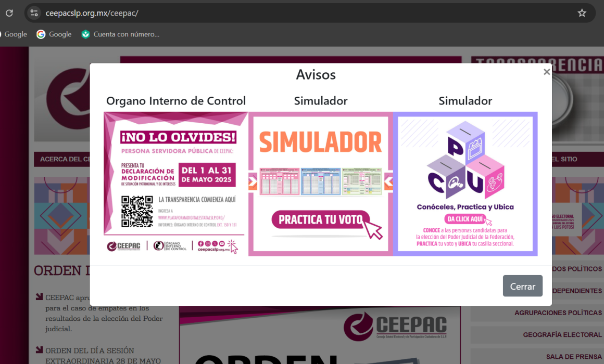Click the PRACTICA TU VOTO button
Viewport: 604px width, 364px height.
pos(321,220)
